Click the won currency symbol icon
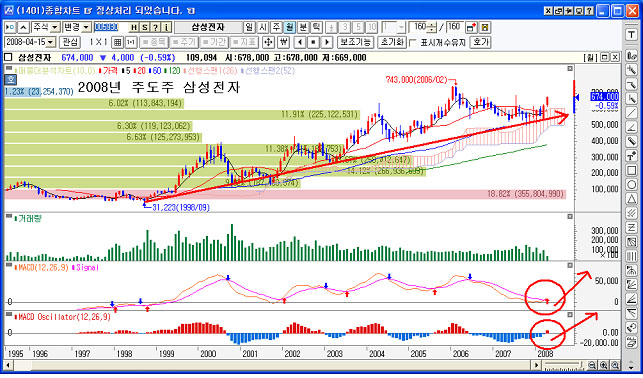 coord(283,42)
